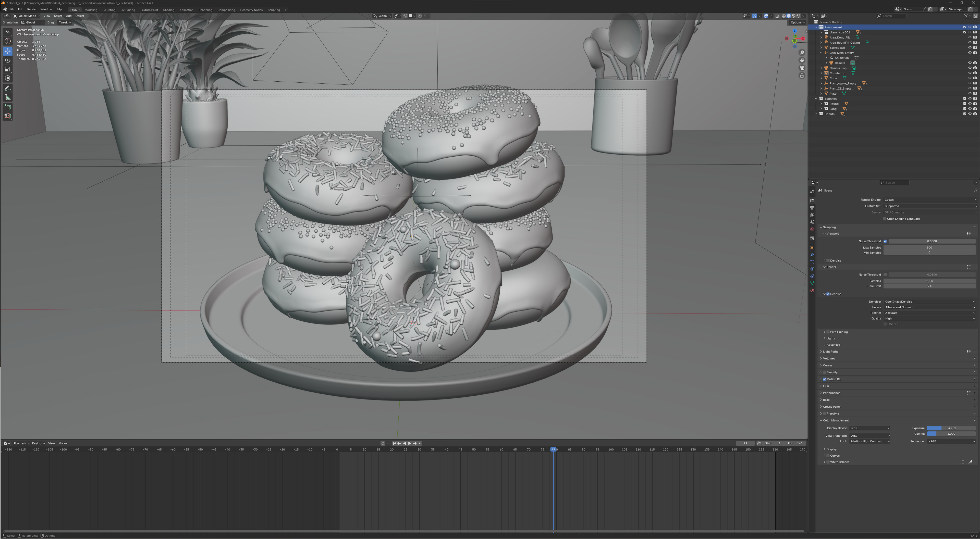Open the View Transform AgX dropdown
The image size is (980, 539).
point(870,436)
